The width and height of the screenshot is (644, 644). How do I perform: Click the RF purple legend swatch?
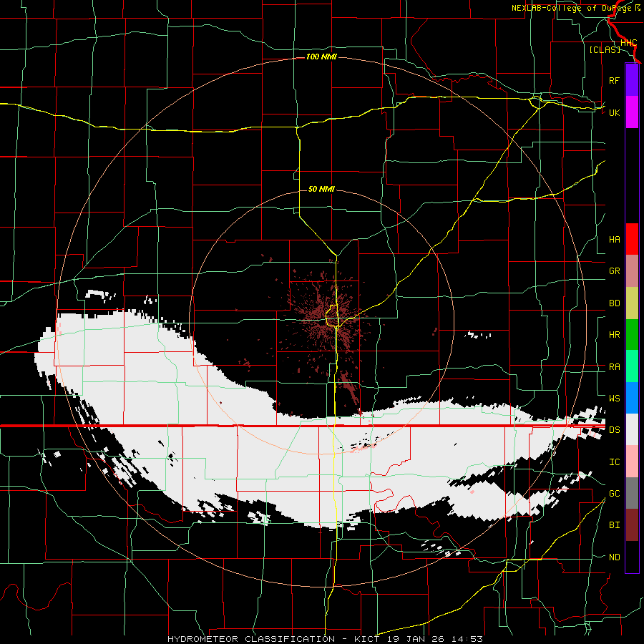pos(632,80)
